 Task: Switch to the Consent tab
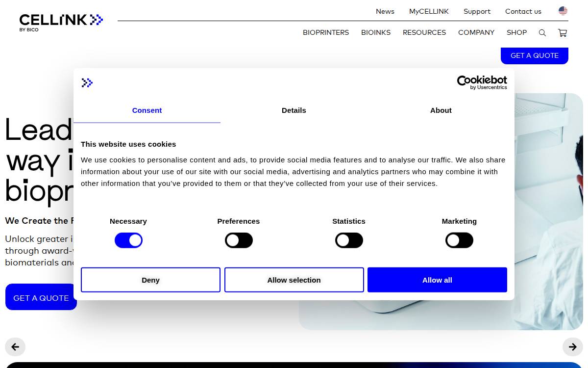pyautogui.click(x=147, y=110)
